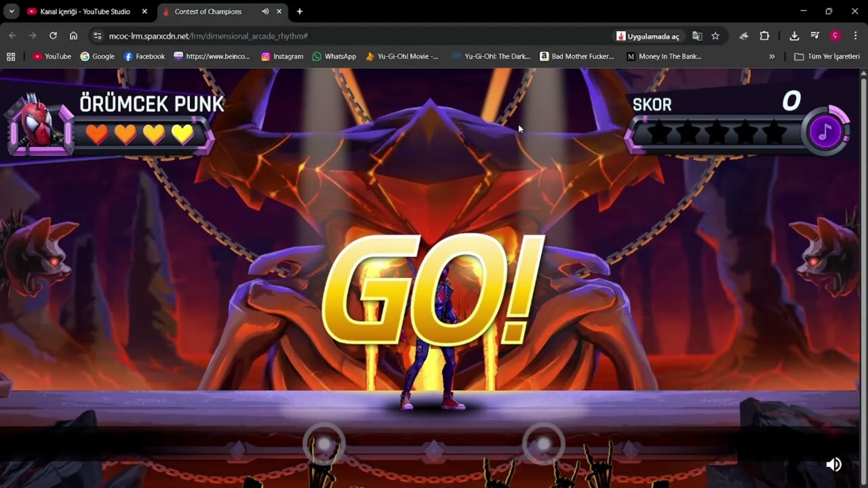Bookmark this page with the star
868x488 pixels.
coord(715,36)
